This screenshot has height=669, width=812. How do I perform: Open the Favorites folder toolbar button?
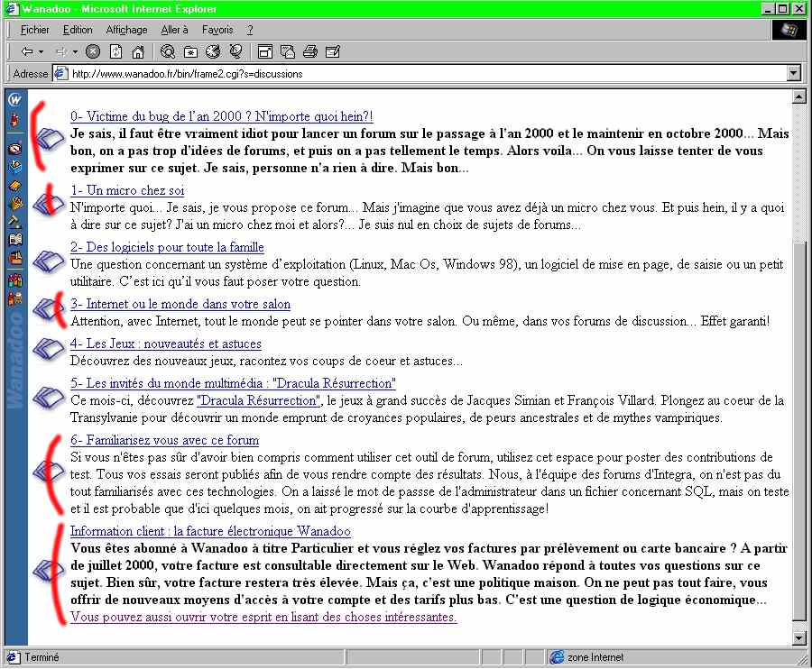(190, 51)
